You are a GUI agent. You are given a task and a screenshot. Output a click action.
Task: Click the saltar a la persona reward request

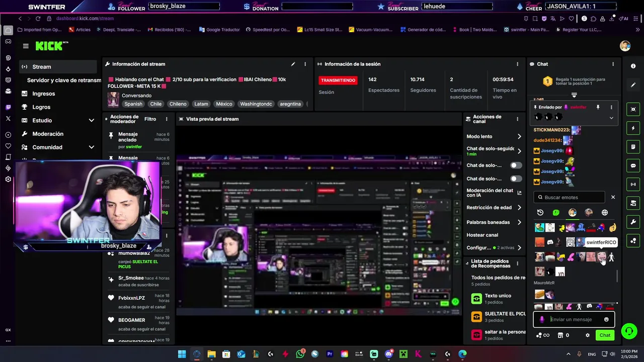tap(498, 335)
